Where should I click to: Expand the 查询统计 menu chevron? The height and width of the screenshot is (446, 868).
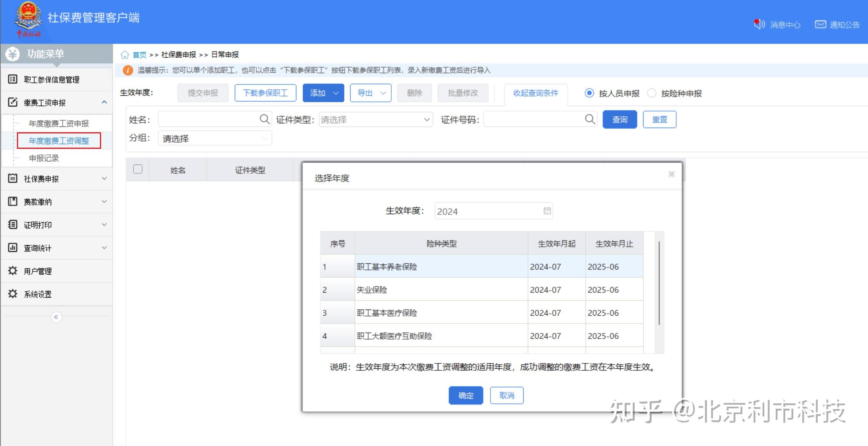tap(104, 248)
